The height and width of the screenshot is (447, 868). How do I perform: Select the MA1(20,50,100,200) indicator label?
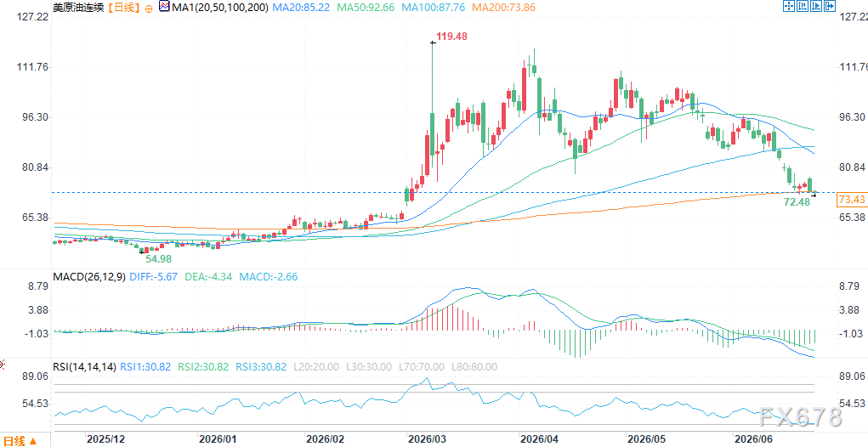click(x=220, y=8)
